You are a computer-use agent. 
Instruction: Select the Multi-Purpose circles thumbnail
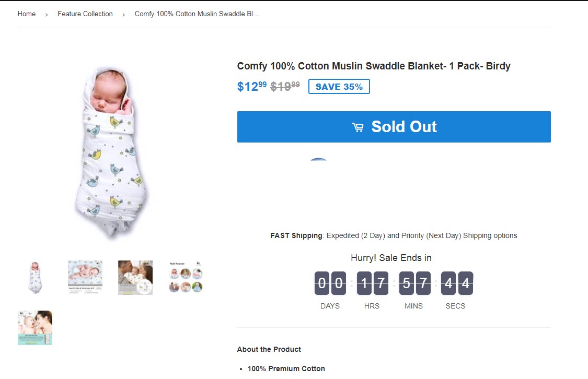coord(186,278)
